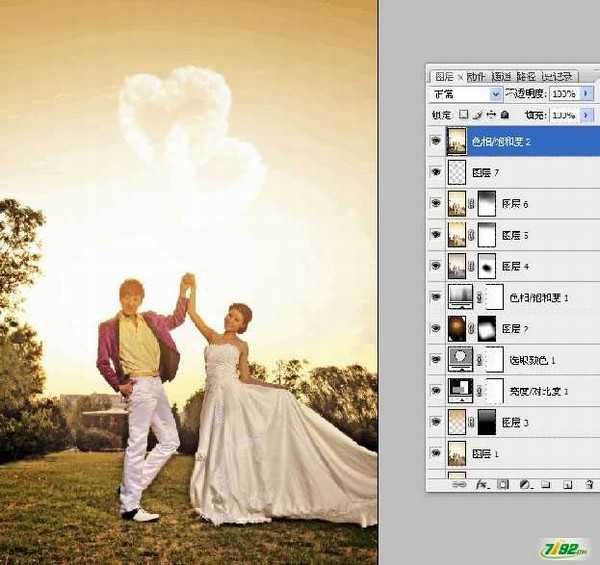The height and width of the screenshot is (565, 600).
Task: Click the delete layer trash icon
Action: point(587,485)
